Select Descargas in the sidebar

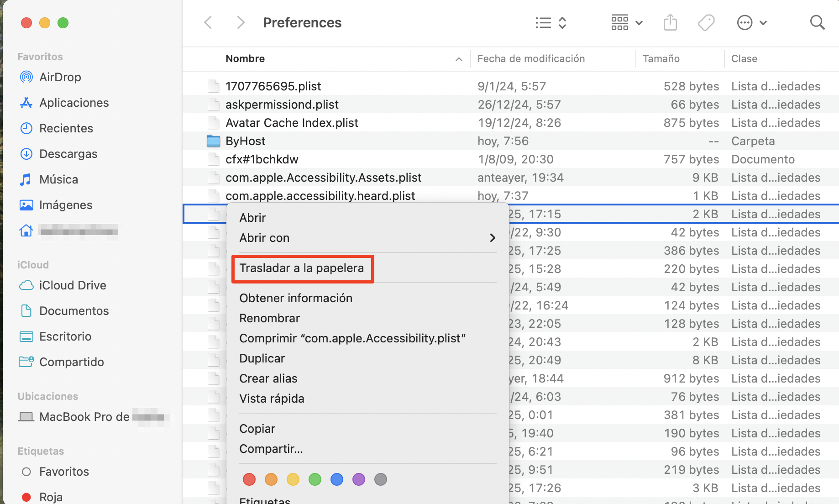pos(68,154)
